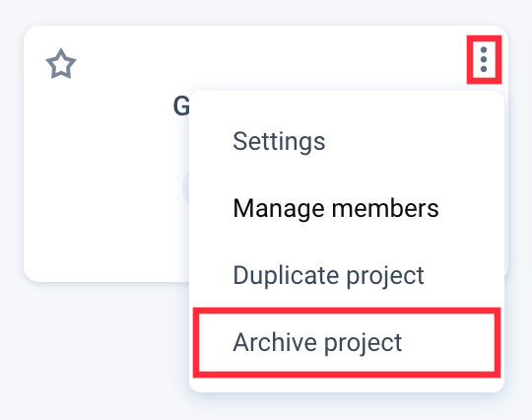The image size is (532, 420).
Task: Select Duplicate project menu entry
Action: pos(328,275)
